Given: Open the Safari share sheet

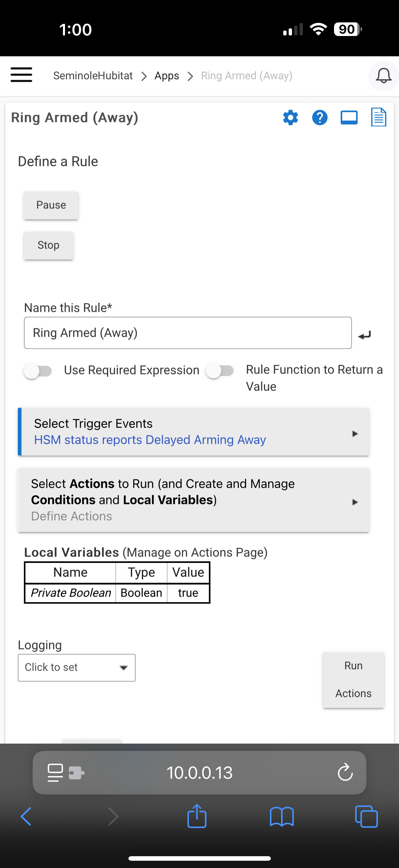Looking at the screenshot, I should pos(197,816).
